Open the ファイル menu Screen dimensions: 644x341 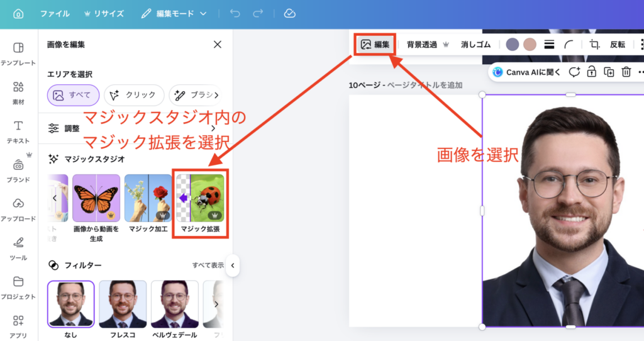(x=55, y=13)
